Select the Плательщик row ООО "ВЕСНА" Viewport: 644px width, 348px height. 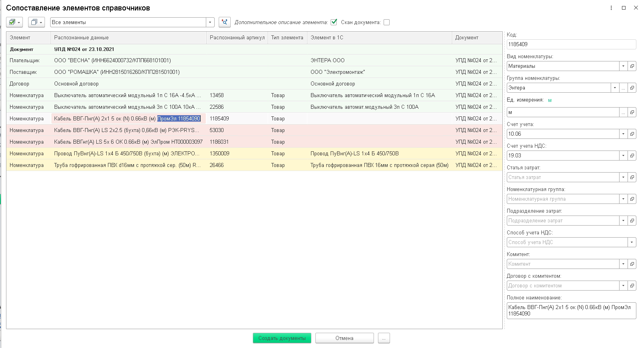254,61
